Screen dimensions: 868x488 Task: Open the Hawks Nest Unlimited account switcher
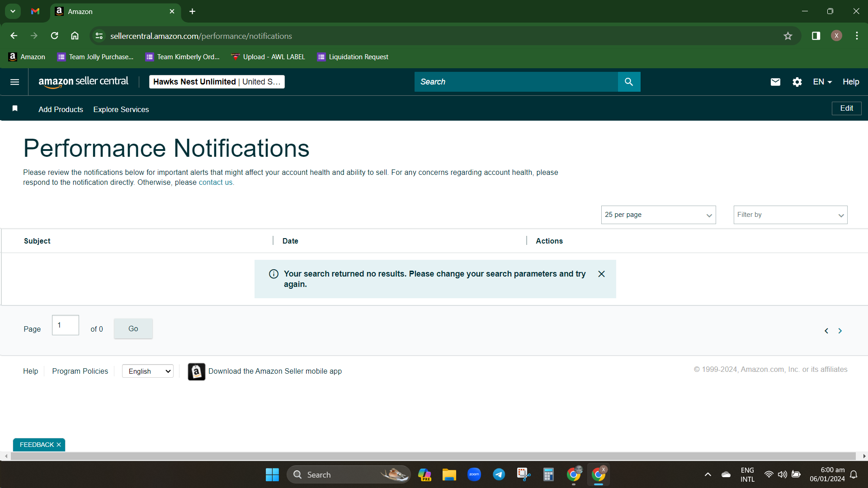click(217, 82)
